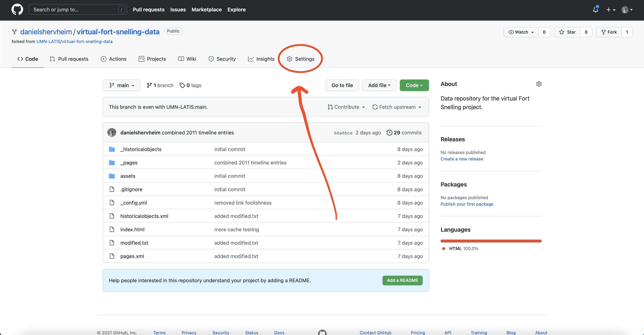Open the notifications bell
644x335 pixels.
(x=595, y=10)
